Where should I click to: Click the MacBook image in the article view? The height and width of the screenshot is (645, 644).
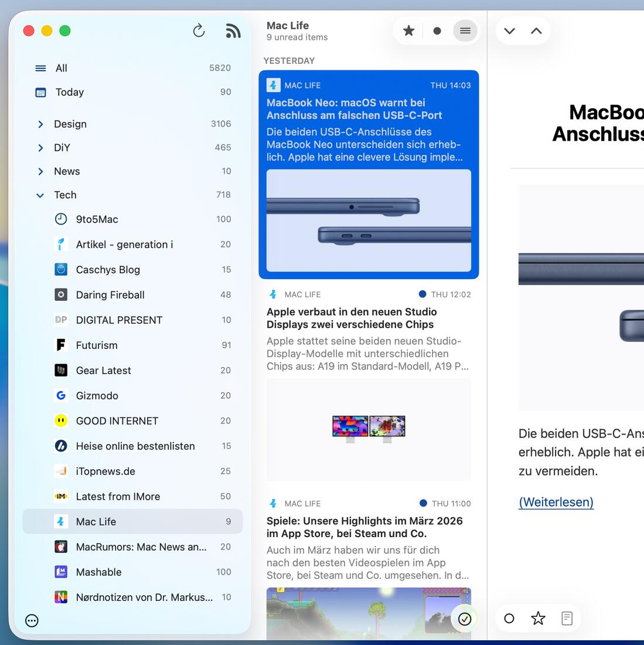[x=581, y=297]
